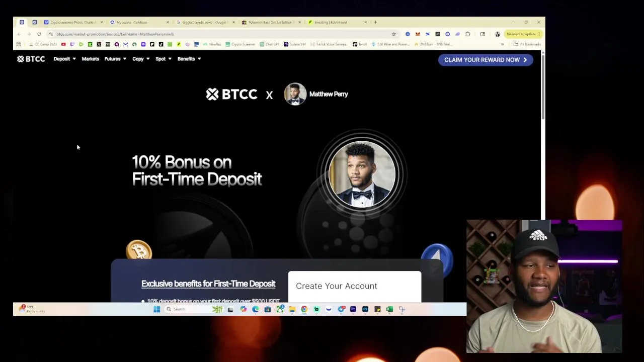Open a new browser tab with plus
This screenshot has height=362, width=644.
coord(375,22)
